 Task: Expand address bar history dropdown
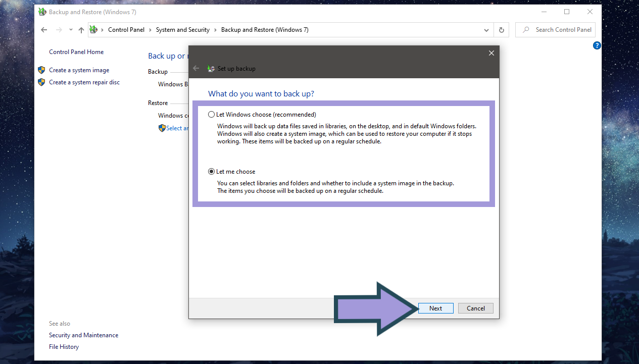point(486,30)
